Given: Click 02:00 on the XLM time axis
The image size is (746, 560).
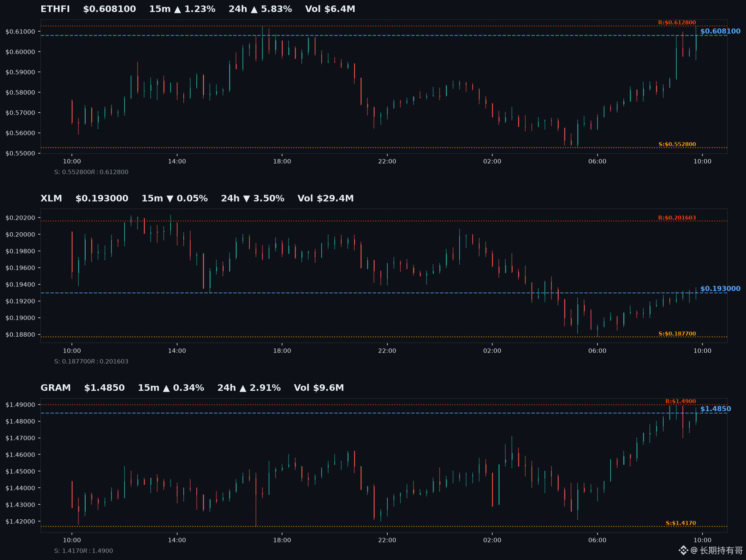Looking at the screenshot, I should pos(492,351).
